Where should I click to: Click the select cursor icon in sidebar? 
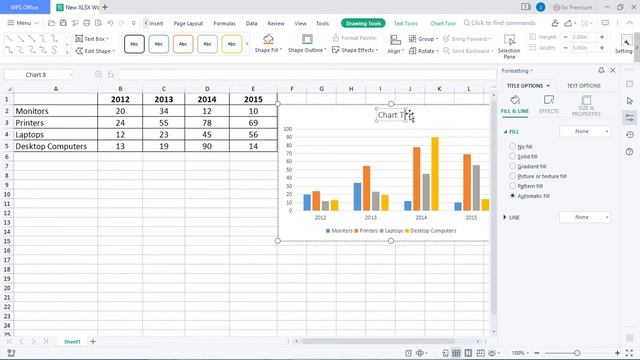click(x=630, y=101)
